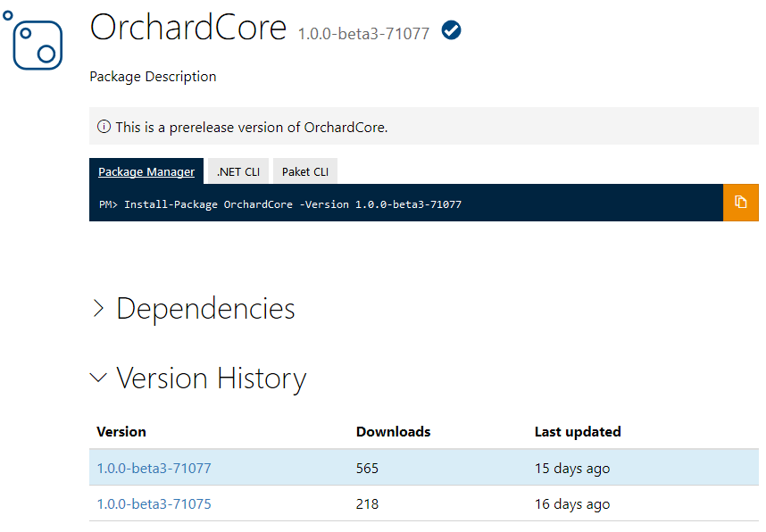Open version 1.0.0-beta3-71075 link
This screenshot has height=532, width=766.
(x=154, y=503)
